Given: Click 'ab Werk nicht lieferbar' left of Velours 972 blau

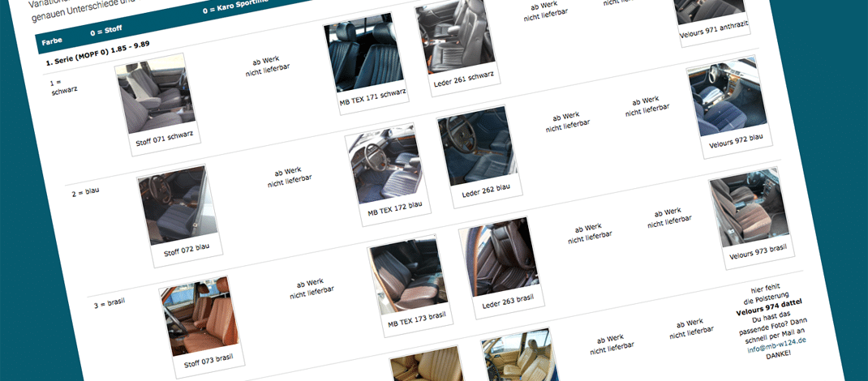Looking at the screenshot, I should (647, 107).
